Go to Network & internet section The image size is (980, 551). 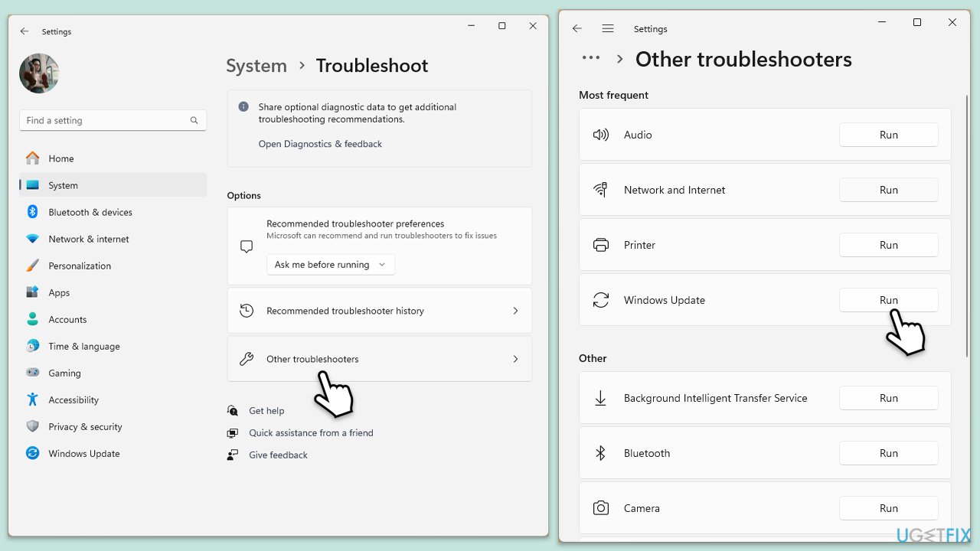coord(88,239)
